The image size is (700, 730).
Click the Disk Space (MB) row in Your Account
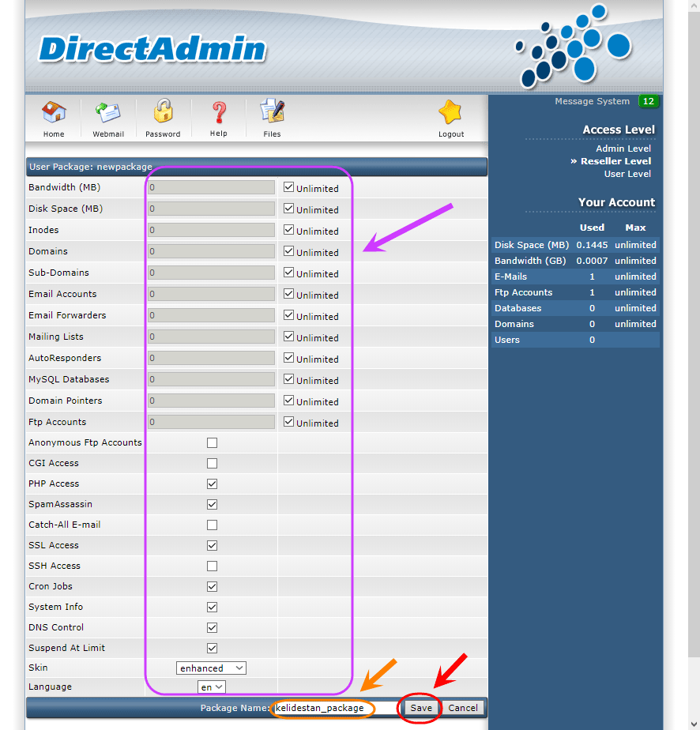[x=575, y=245]
